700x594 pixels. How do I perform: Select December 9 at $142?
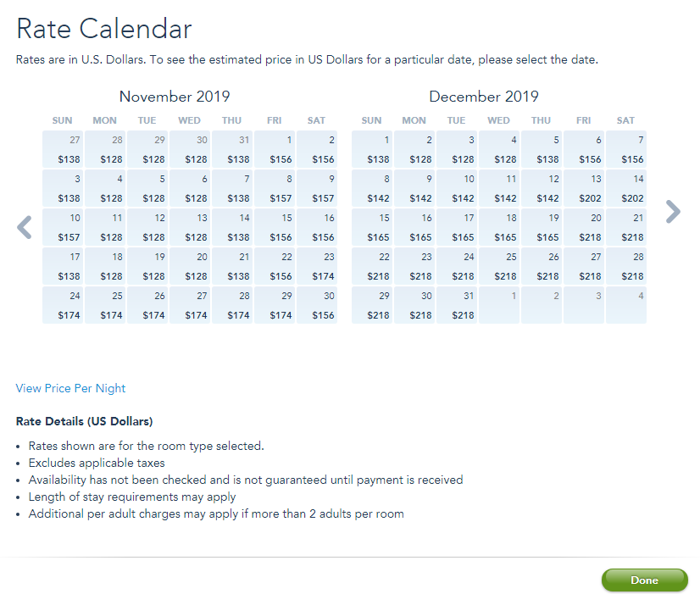click(414, 189)
